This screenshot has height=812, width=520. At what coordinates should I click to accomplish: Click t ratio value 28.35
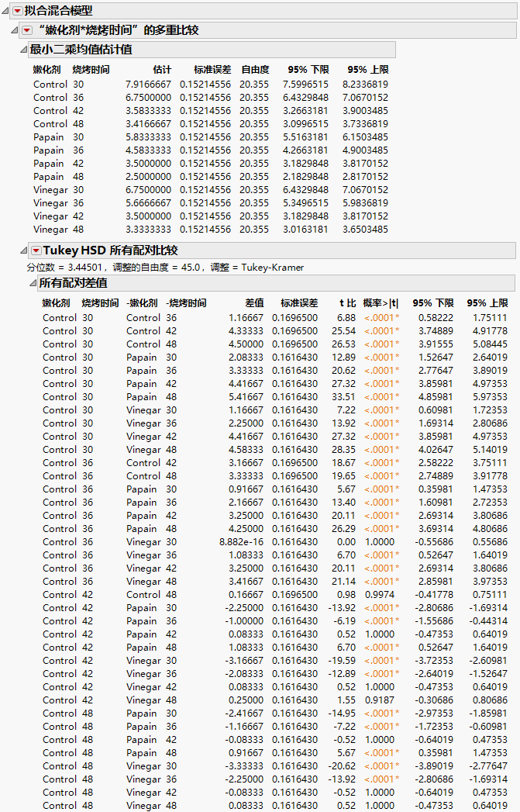click(343, 450)
